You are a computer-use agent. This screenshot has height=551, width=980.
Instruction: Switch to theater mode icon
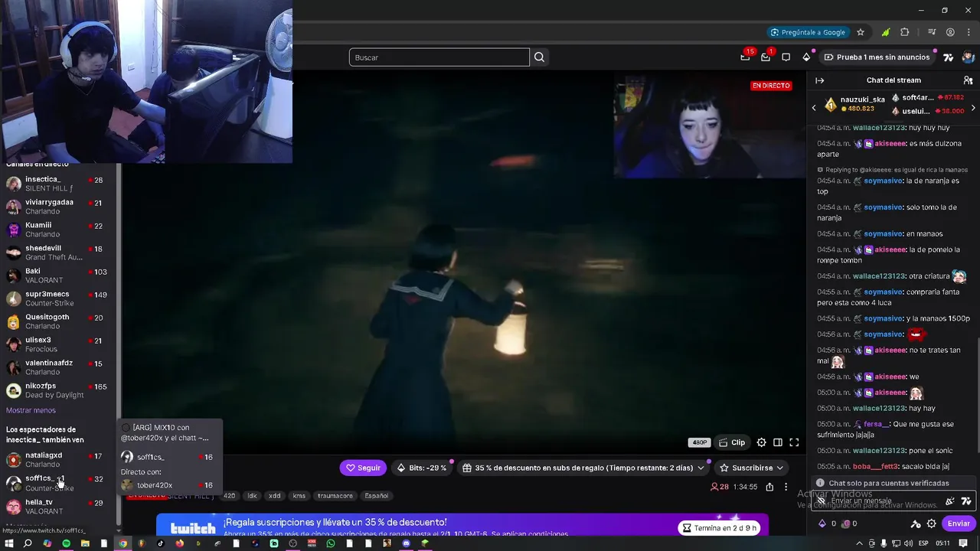point(778,442)
